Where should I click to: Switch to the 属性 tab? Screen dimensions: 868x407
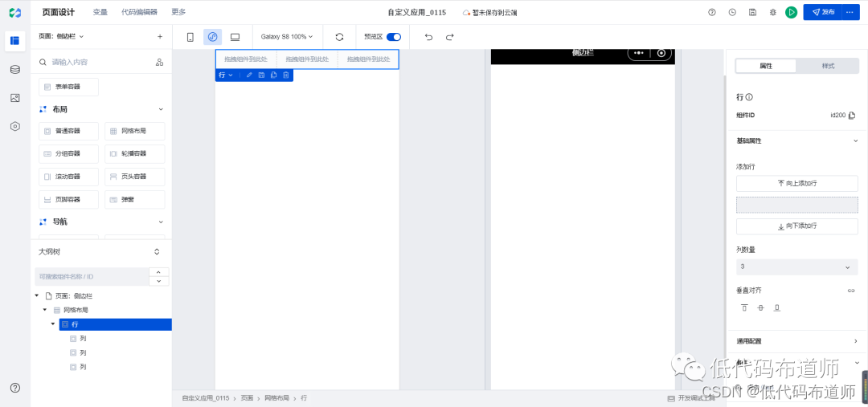[x=766, y=66]
